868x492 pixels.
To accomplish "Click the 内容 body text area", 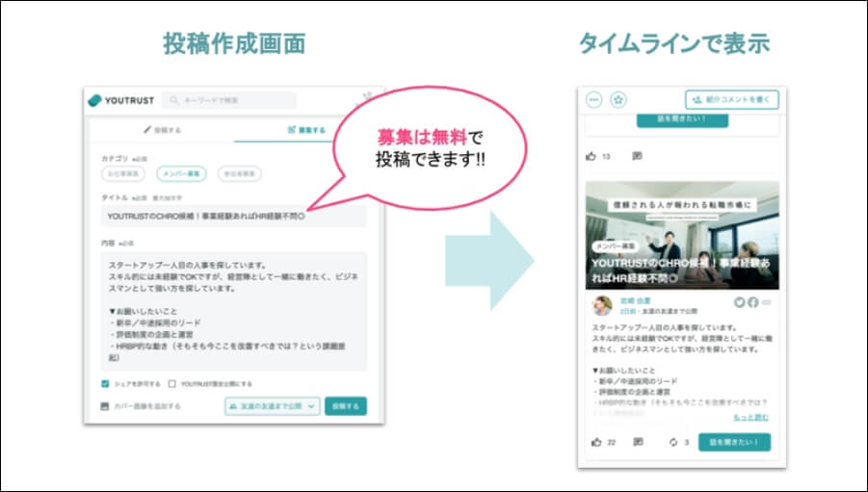I will point(233,311).
